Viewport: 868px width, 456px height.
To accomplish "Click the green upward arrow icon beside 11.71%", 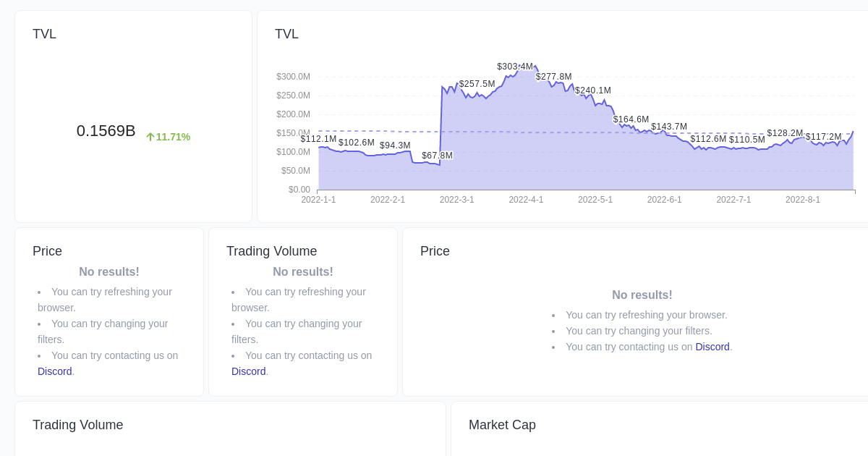I will point(151,137).
